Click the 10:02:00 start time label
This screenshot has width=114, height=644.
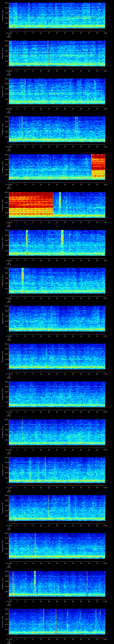[x=9, y=71]
